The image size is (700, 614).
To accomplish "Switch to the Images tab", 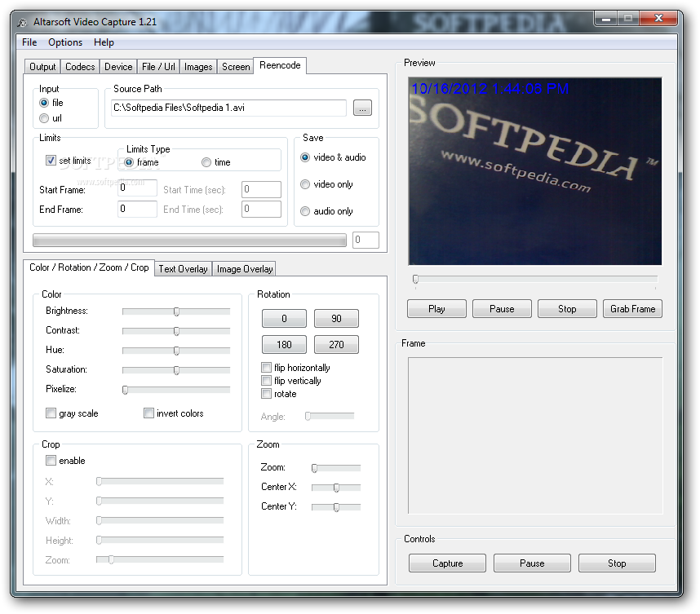I will tap(198, 67).
